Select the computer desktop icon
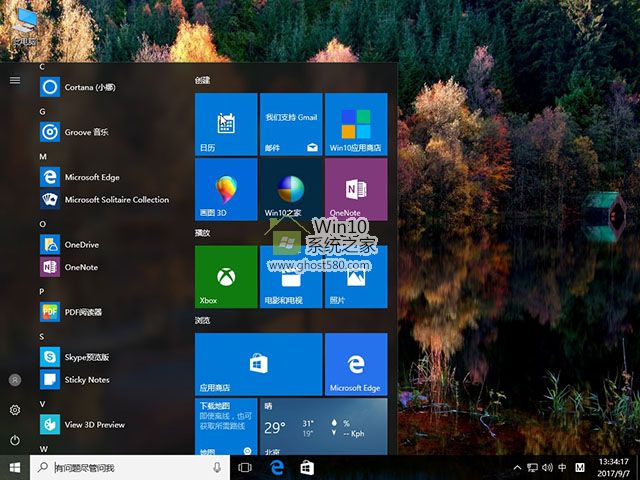The image size is (640, 480). [24, 26]
